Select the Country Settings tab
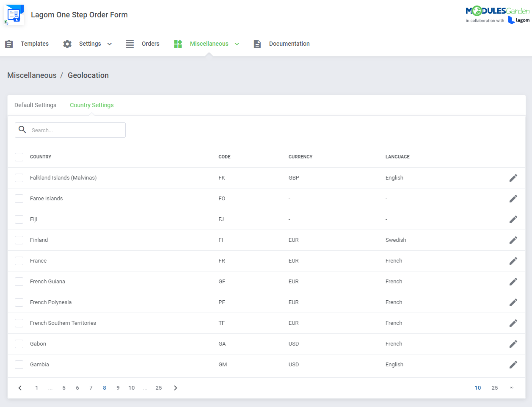The width and height of the screenshot is (532, 407). (91, 105)
